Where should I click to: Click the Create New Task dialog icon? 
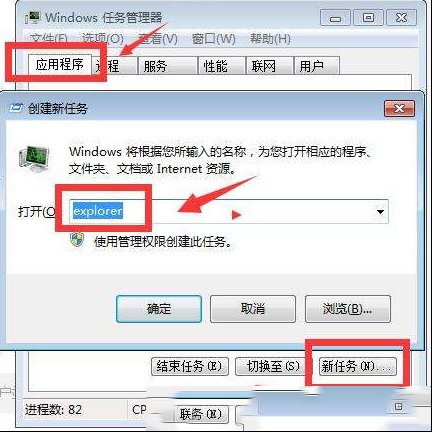tap(16, 108)
